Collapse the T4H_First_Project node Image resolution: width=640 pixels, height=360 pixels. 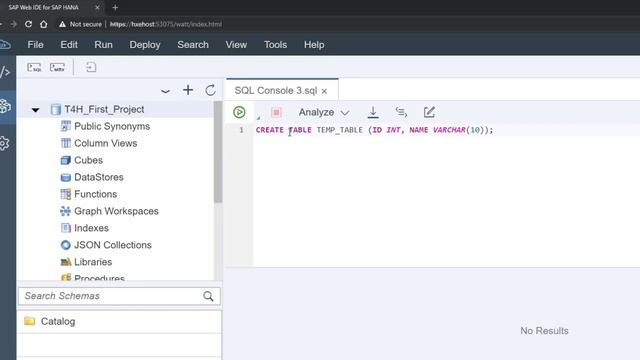(x=36, y=110)
